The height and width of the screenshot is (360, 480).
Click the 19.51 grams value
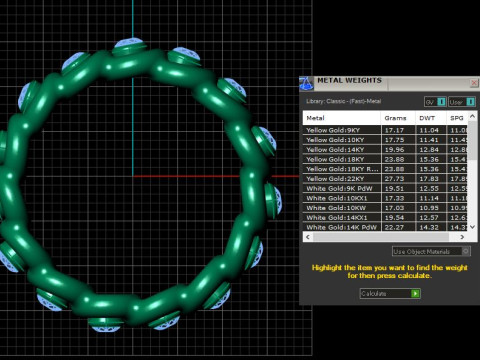(394, 188)
